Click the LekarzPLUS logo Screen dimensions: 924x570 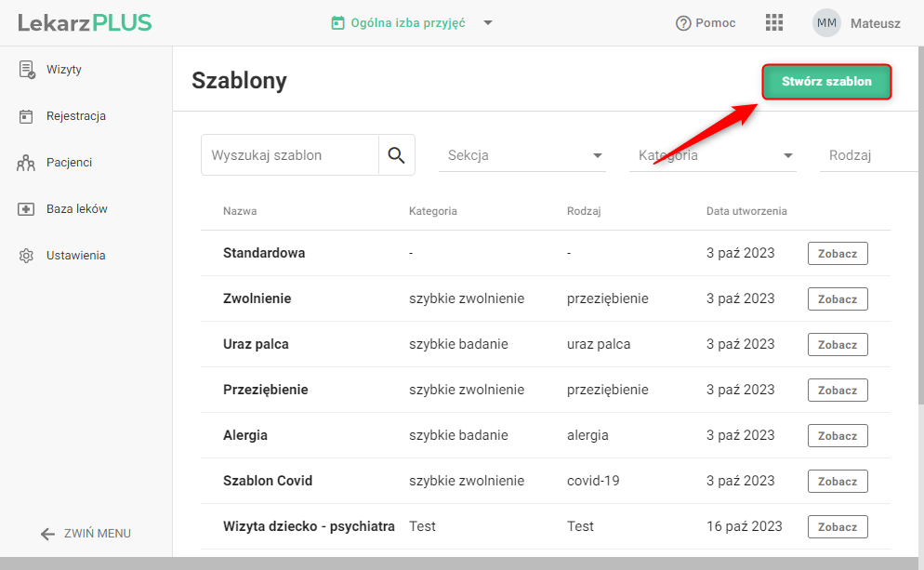tap(85, 23)
